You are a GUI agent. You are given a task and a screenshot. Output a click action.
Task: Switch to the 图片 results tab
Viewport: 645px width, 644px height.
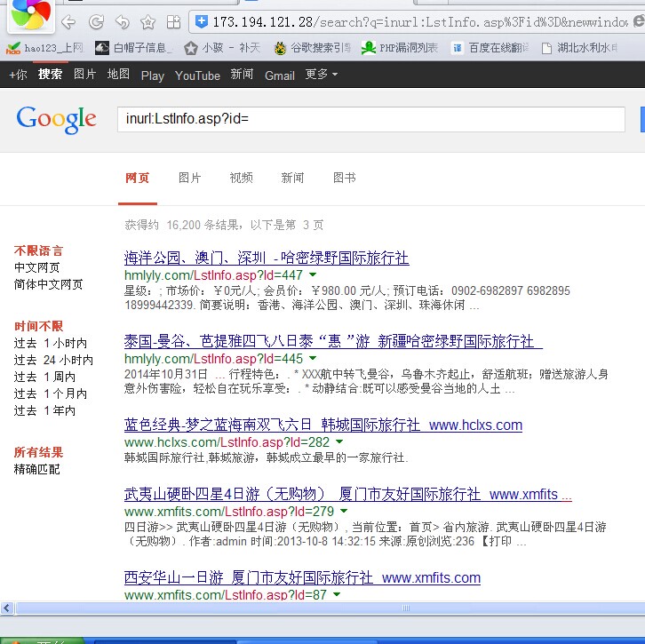pyautogui.click(x=189, y=178)
